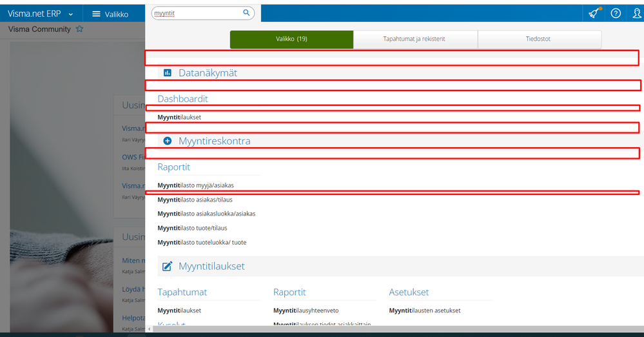Image resolution: width=644 pixels, height=337 pixels.
Task: Click the Myyntireskontra plus icon
Action: pyautogui.click(x=168, y=141)
